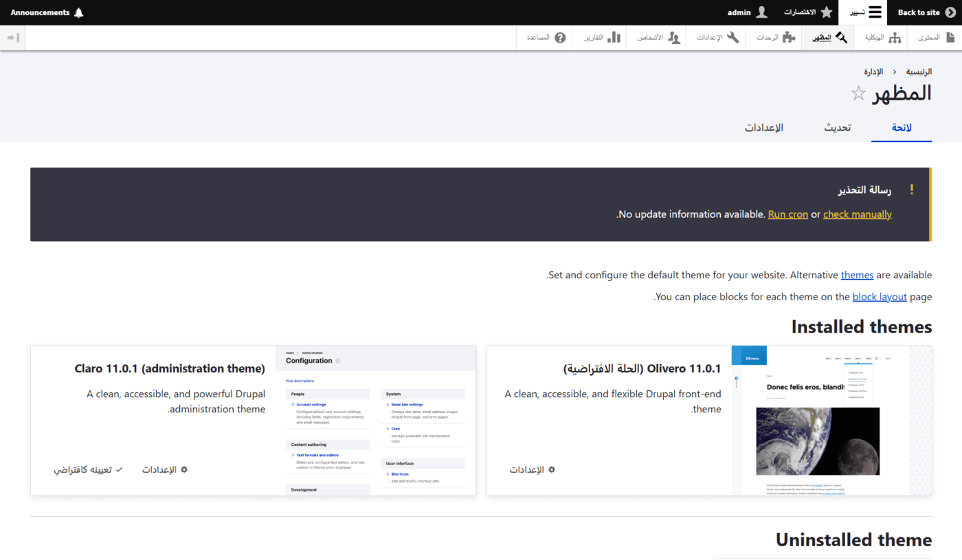Click the Olivero theme screenshot thumbnail
This screenshot has width=962, height=560.
tap(831, 421)
